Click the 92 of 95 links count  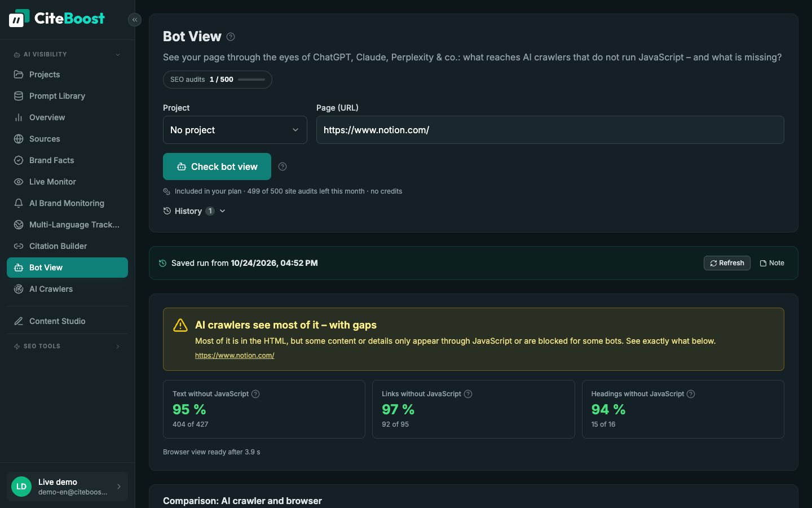point(395,424)
